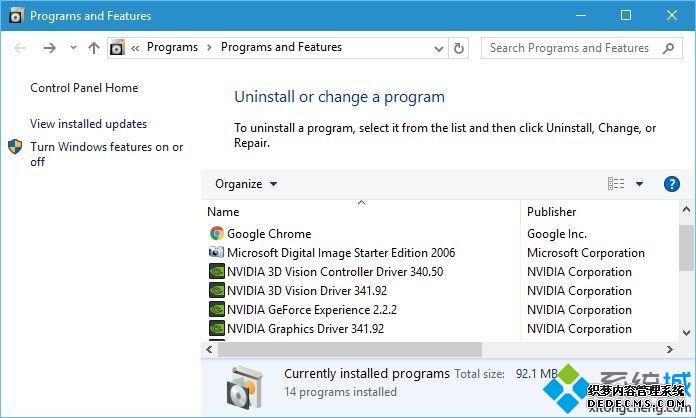
Task: Click the horizontal scrollbar thumb
Action: 350,350
